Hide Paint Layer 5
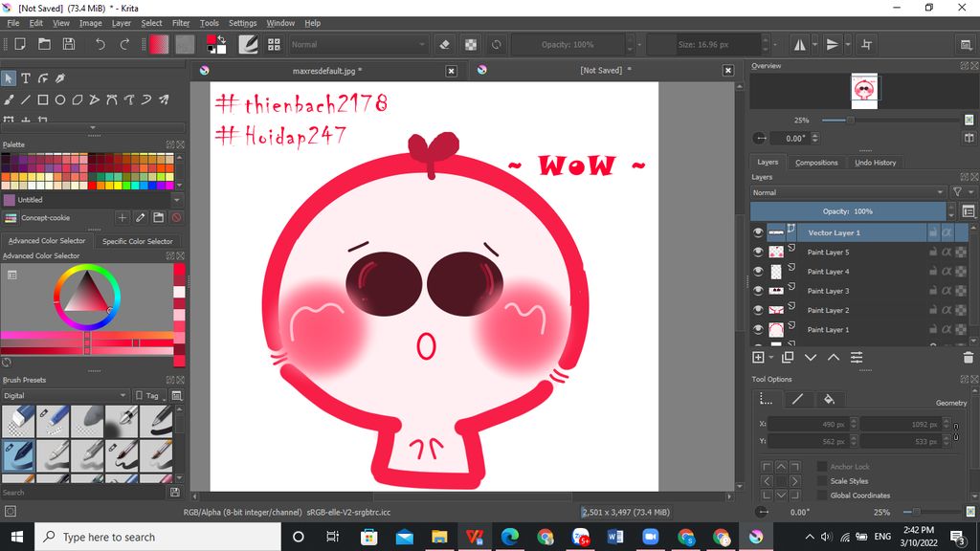980x551 pixels. pyautogui.click(x=758, y=252)
